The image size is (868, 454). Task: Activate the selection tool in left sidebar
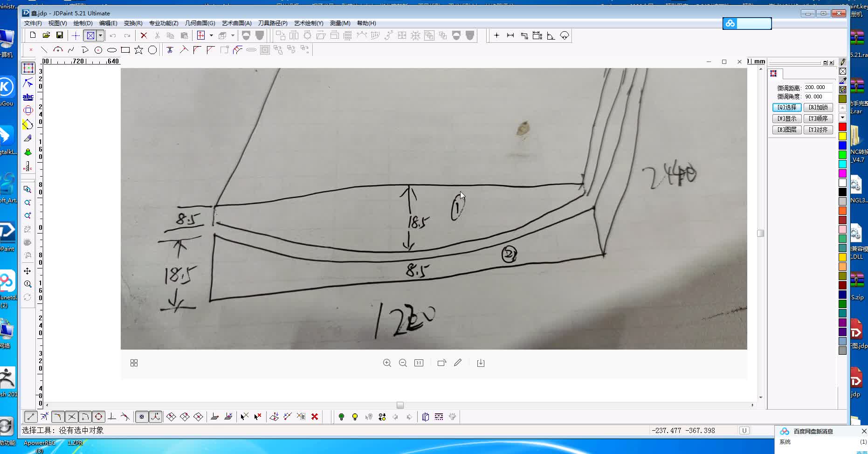tap(28, 68)
